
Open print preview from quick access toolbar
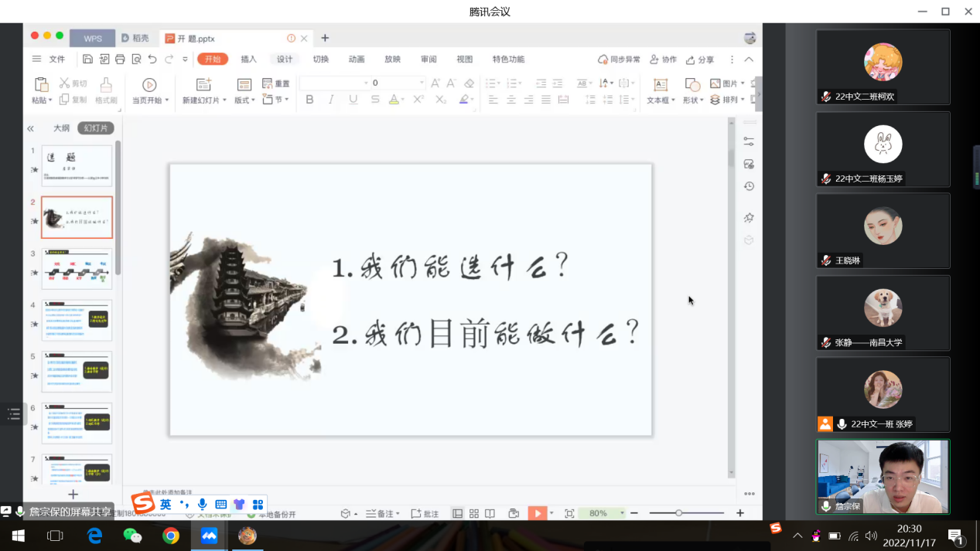tap(136, 60)
